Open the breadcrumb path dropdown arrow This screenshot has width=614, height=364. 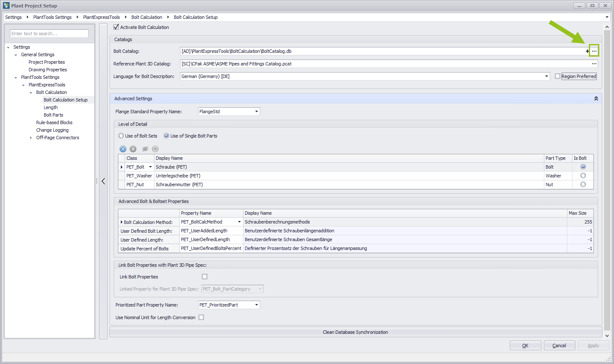607,17
